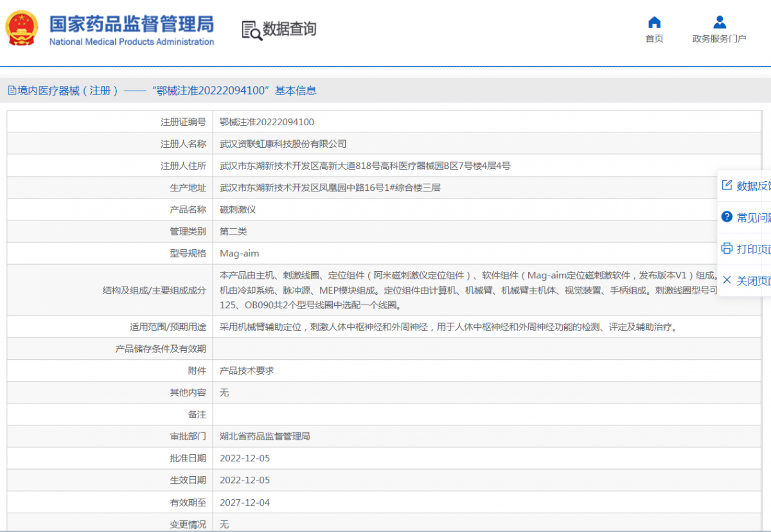
Task: Click the 产品储存条件及有效期 label
Action: [x=161, y=349]
